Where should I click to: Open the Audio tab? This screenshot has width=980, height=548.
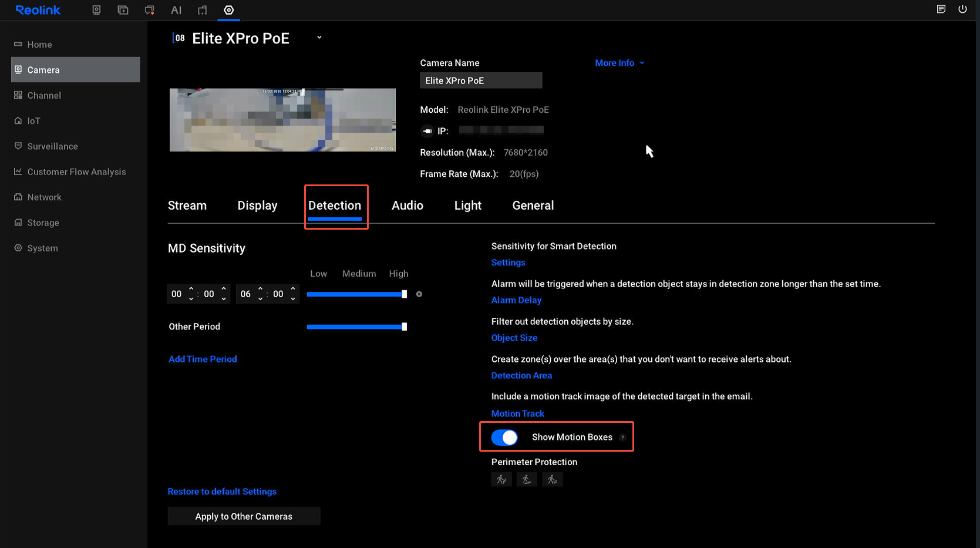click(x=407, y=206)
